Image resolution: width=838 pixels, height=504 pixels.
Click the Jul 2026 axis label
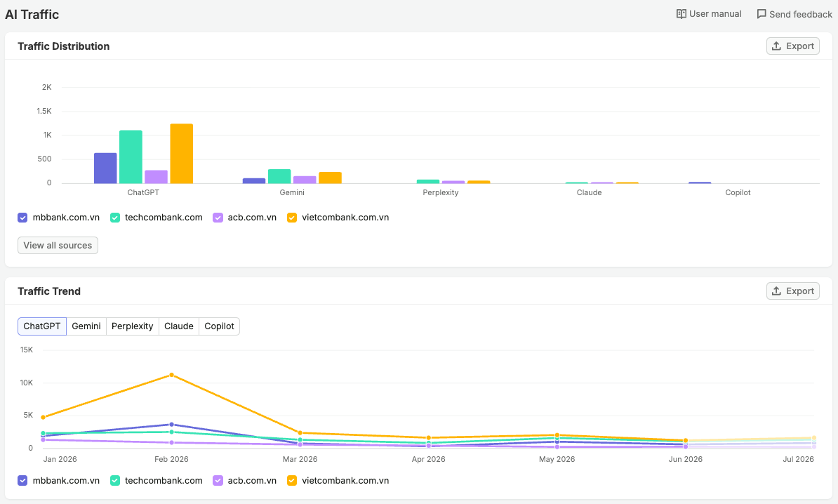[799, 459]
